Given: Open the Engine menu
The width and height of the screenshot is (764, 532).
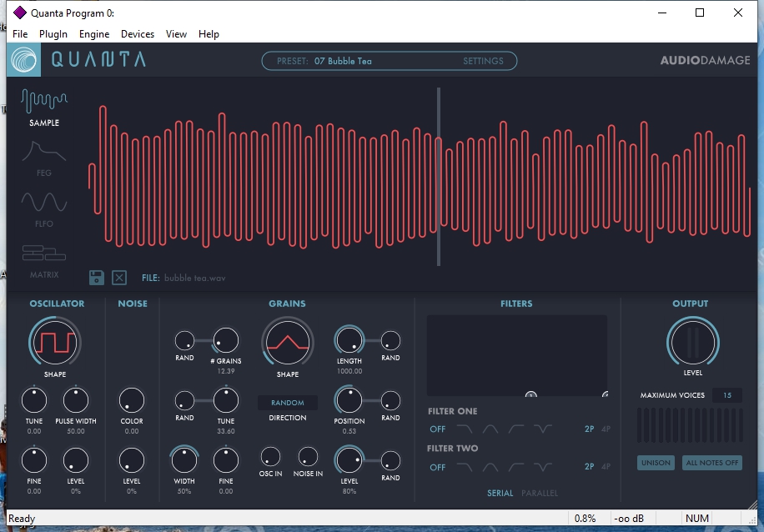Looking at the screenshot, I should pyautogui.click(x=94, y=34).
